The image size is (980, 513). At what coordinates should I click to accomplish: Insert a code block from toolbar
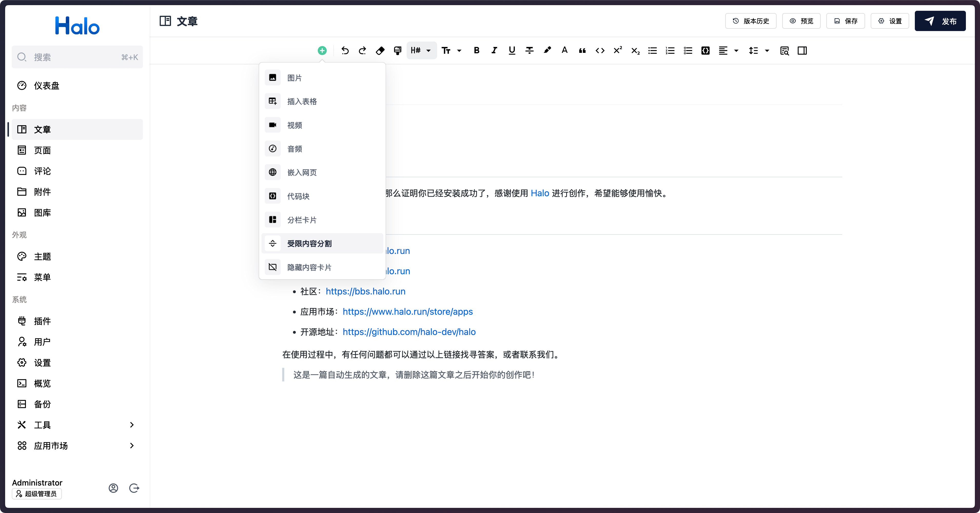coord(705,51)
